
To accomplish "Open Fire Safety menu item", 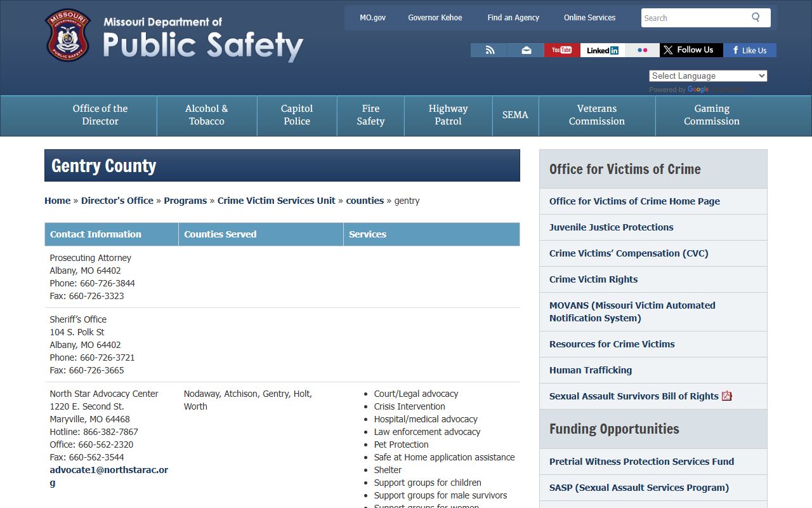I will (x=370, y=115).
